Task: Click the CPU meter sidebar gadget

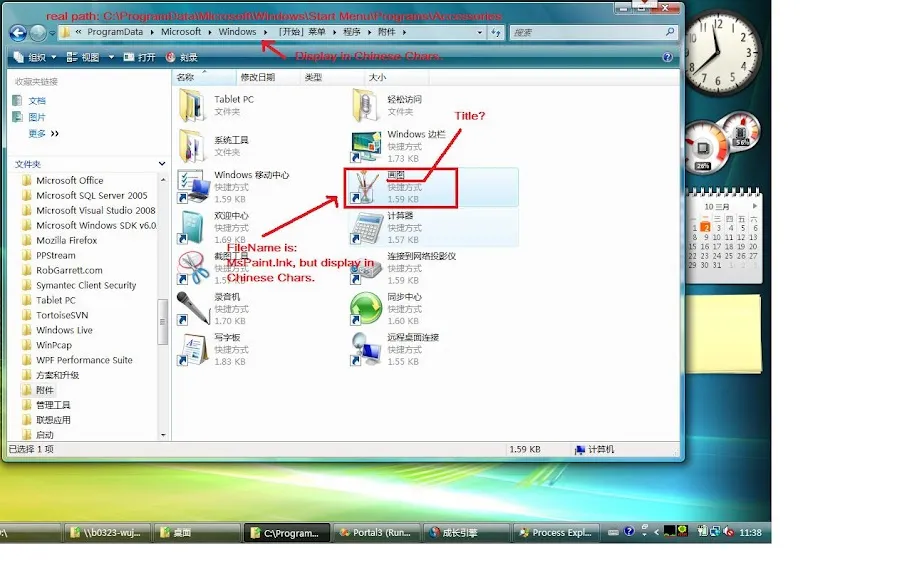Action: point(706,148)
